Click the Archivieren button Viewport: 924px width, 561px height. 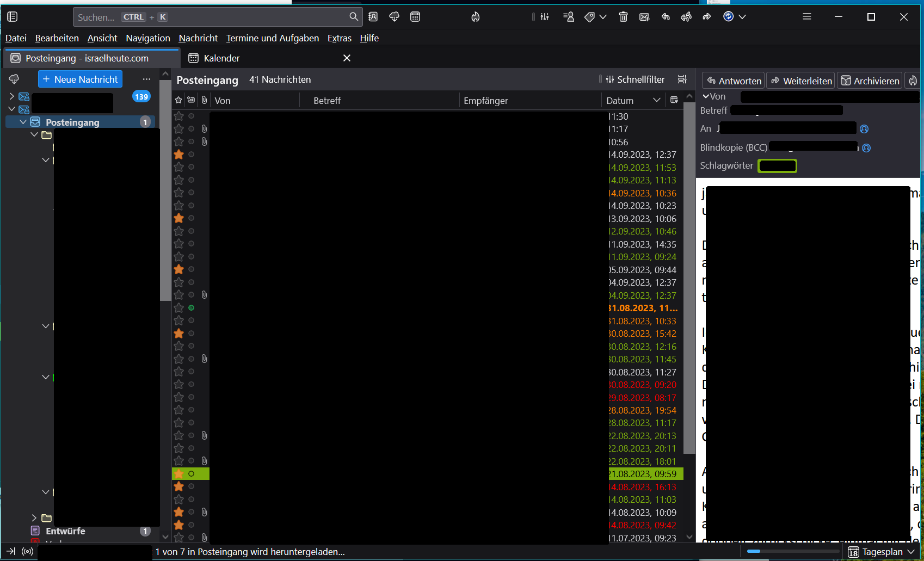[x=870, y=81]
